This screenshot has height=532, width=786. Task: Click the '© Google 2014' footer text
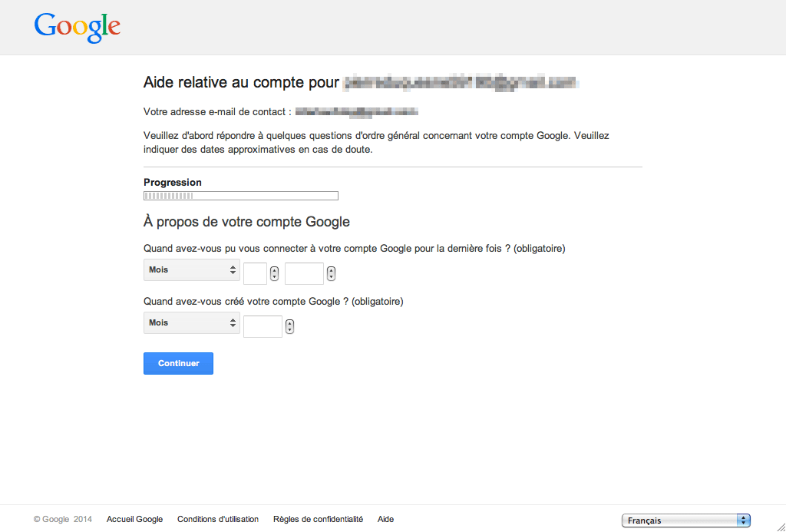point(63,520)
